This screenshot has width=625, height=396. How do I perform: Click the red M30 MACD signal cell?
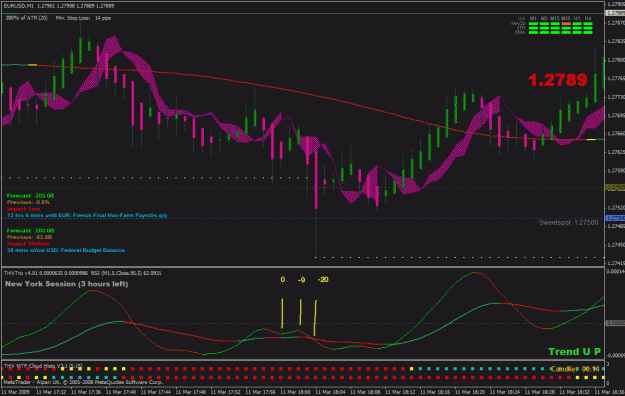566,24
